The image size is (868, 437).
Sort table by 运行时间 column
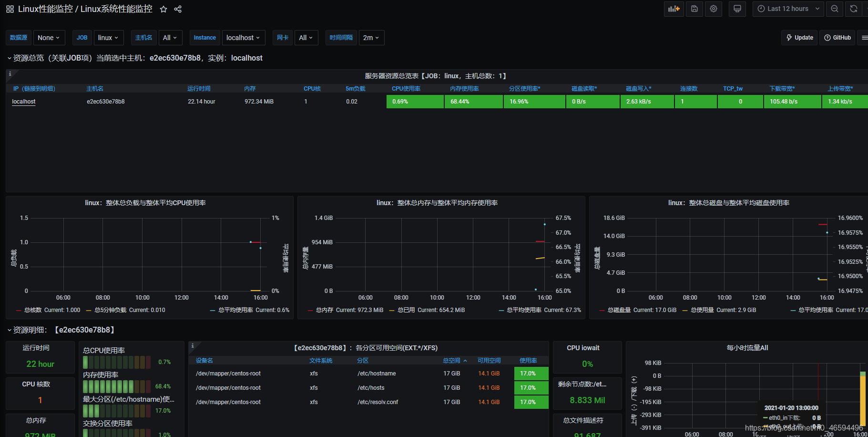point(199,89)
